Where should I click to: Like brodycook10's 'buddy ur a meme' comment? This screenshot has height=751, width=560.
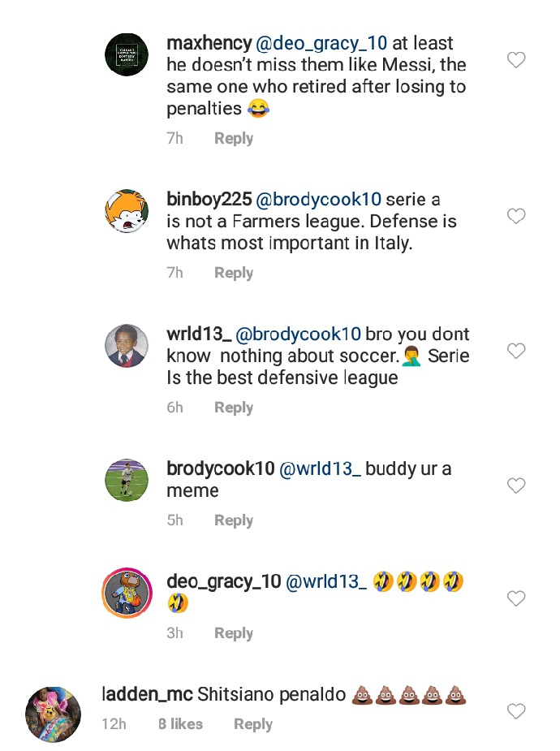pyautogui.click(x=516, y=486)
